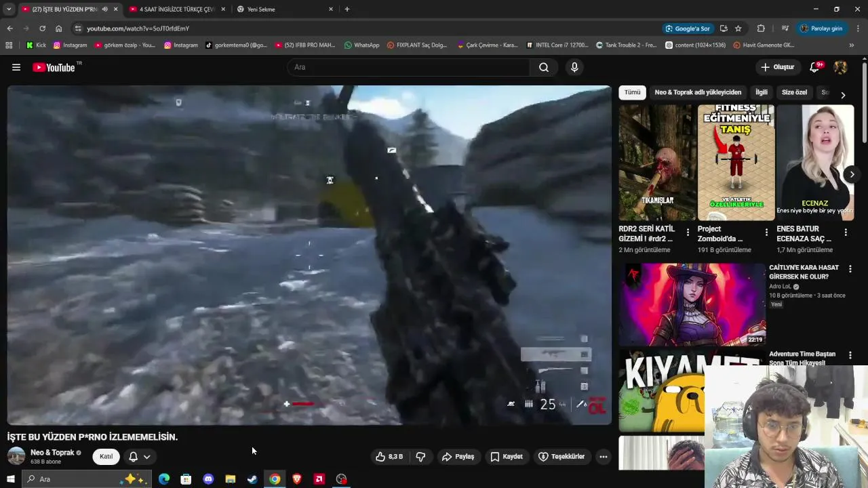Open Adro LoL channel link

(x=781, y=287)
